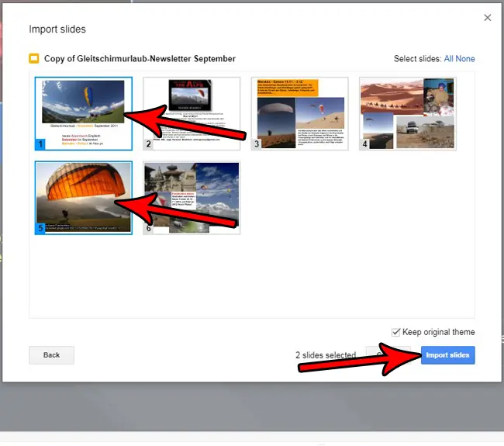Select slide 4 desert camel thumbnail
This screenshot has width=504, height=446.
coord(408,113)
